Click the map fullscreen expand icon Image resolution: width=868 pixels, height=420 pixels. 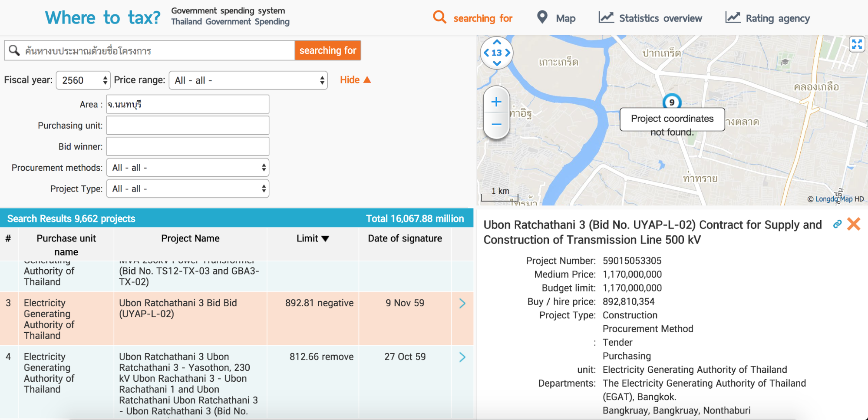point(857,44)
